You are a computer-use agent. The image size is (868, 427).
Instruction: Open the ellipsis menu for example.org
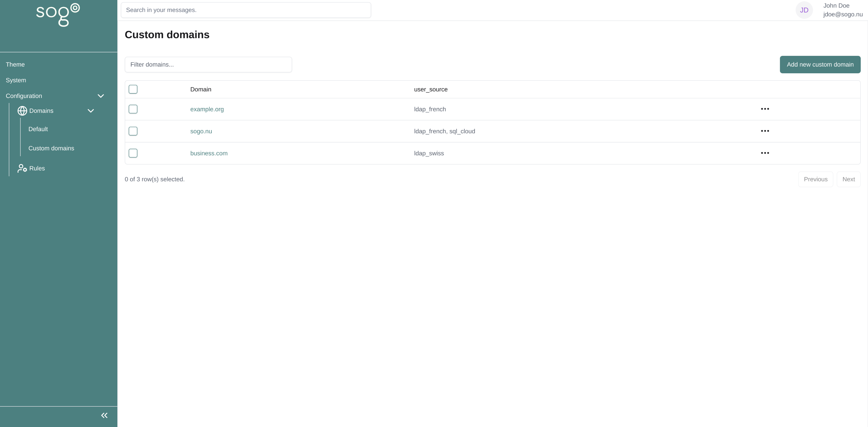pos(765,108)
